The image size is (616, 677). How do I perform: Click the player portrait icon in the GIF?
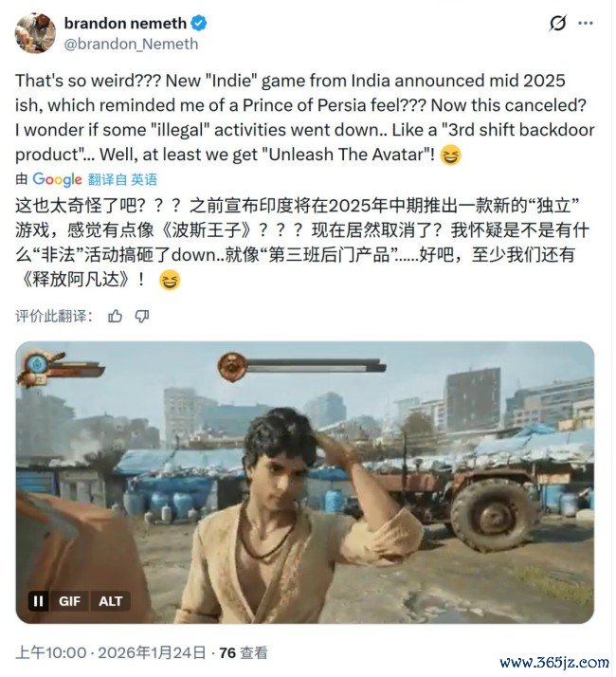[x=35, y=365]
